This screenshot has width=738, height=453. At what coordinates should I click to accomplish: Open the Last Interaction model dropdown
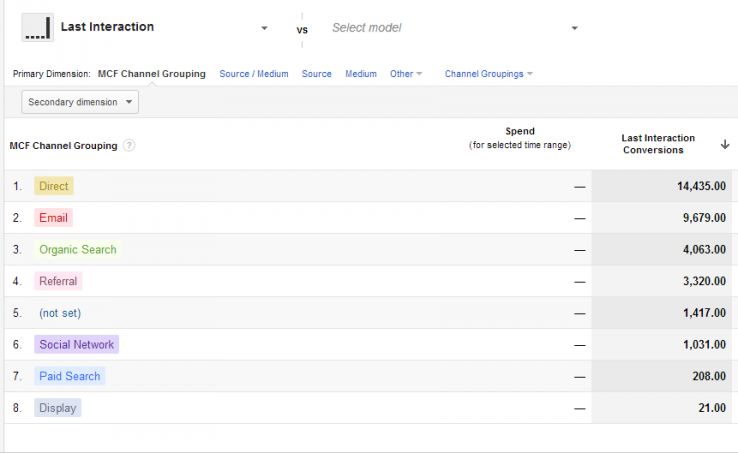(264, 28)
